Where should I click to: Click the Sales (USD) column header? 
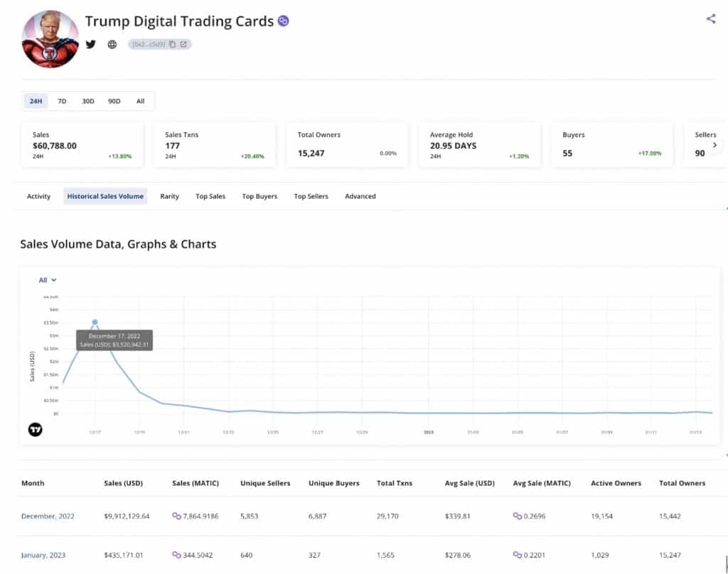(x=124, y=483)
